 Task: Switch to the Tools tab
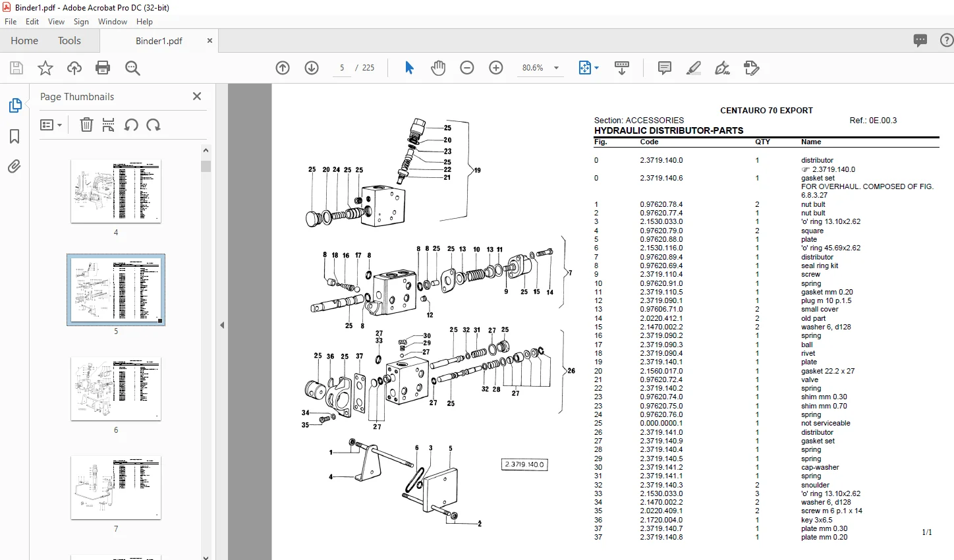click(69, 41)
